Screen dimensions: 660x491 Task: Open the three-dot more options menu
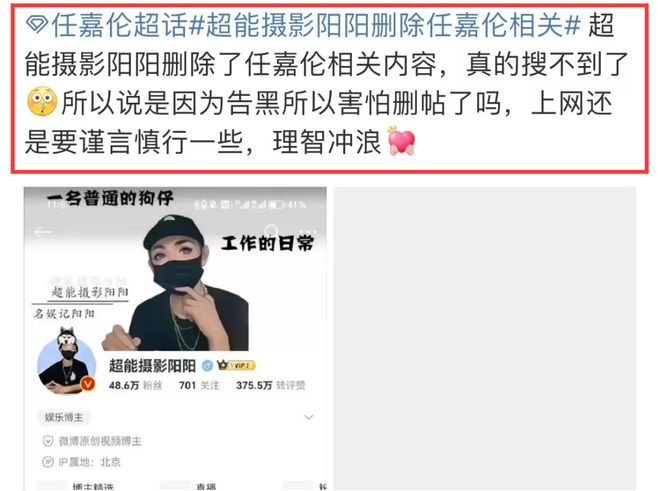pos(308,232)
